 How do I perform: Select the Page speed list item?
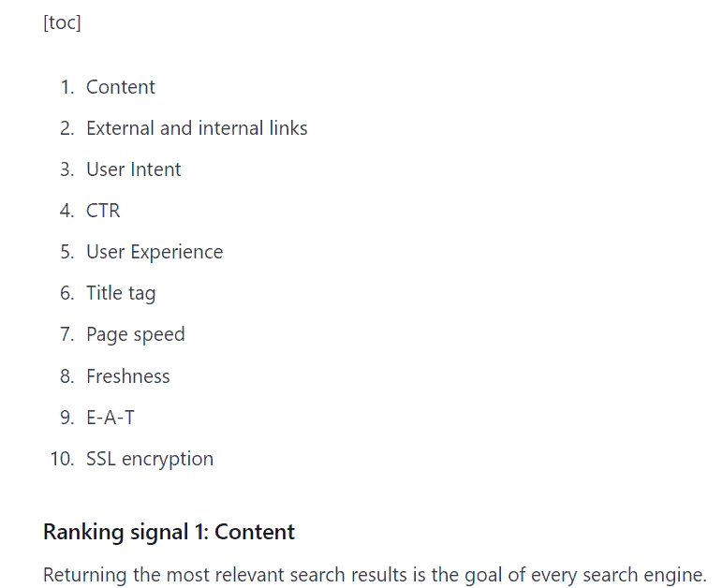point(136,335)
